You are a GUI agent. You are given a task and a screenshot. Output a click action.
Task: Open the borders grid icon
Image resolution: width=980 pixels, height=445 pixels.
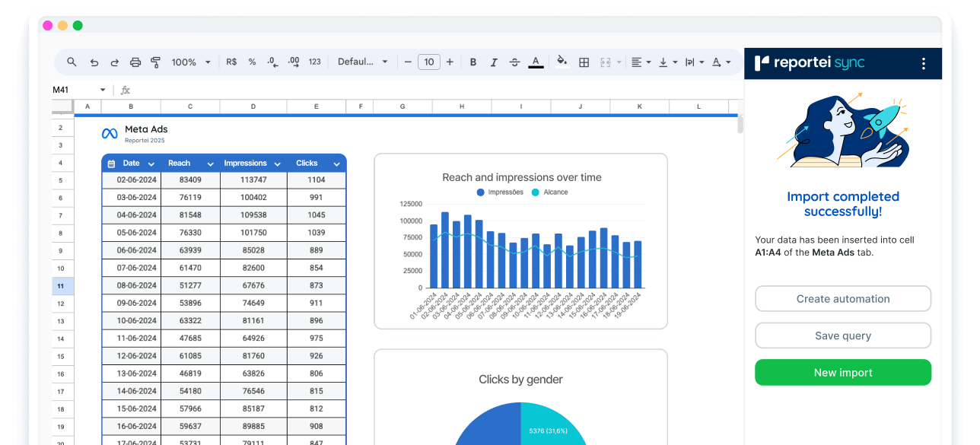point(584,62)
